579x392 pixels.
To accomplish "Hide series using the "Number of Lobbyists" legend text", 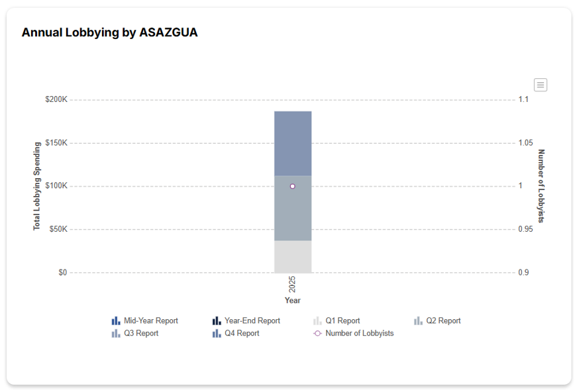I will point(359,333).
